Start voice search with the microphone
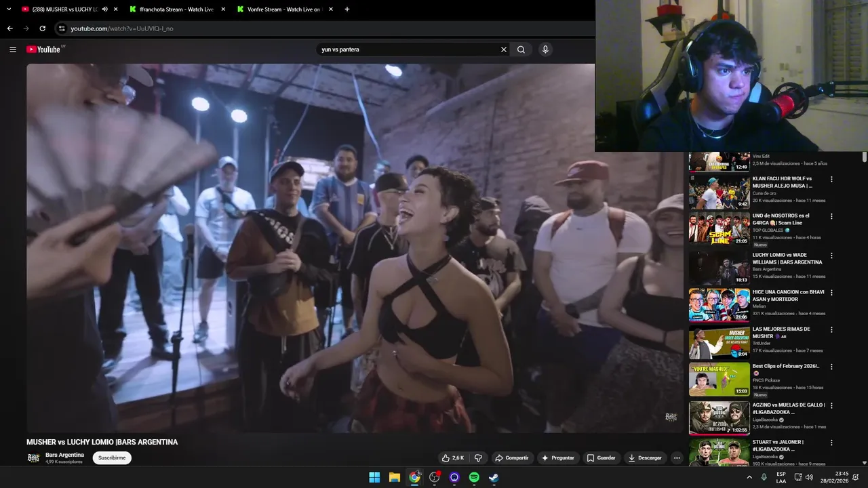The height and width of the screenshot is (488, 868). (x=545, y=49)
